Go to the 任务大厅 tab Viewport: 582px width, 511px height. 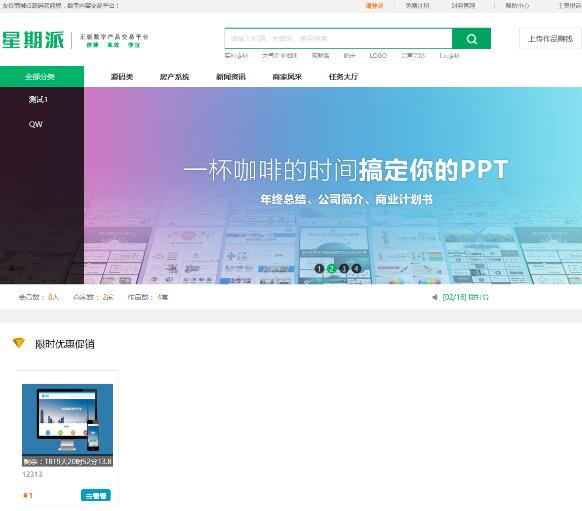coord(343,77)
